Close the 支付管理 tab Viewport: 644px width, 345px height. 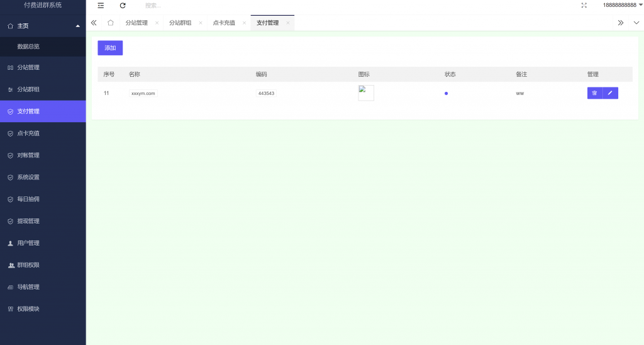288,23
